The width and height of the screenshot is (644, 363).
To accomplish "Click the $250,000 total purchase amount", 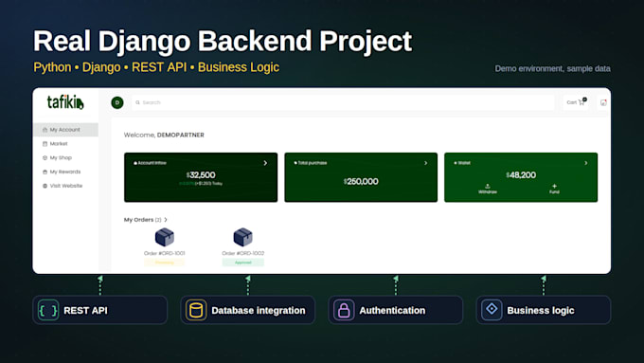I will pyautogui.click(x=361, y=181).
